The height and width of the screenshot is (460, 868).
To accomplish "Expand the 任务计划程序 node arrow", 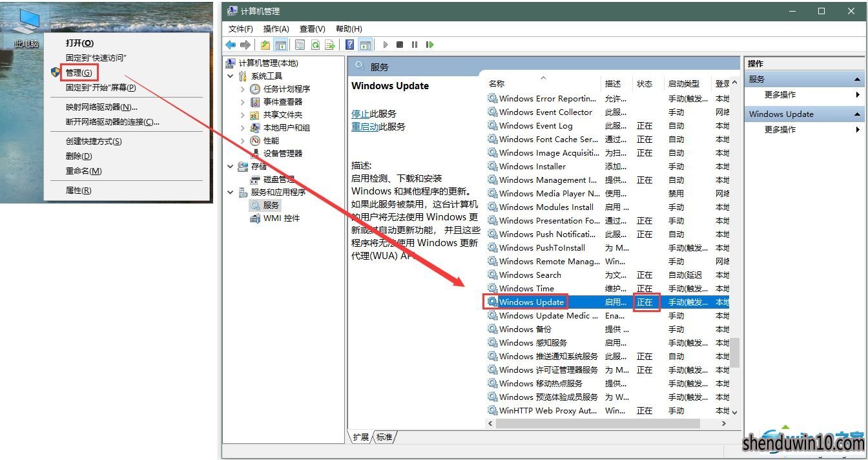I will coord(243,89).
